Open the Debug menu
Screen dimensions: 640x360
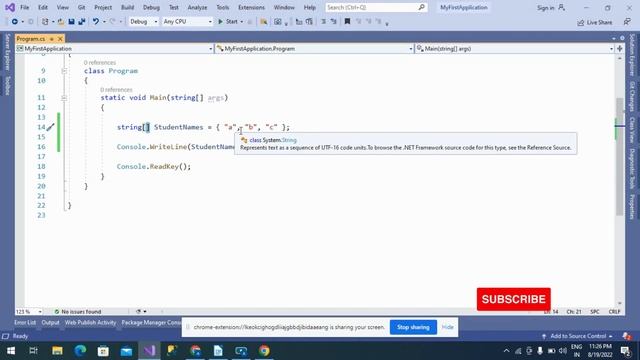point(151,7)
